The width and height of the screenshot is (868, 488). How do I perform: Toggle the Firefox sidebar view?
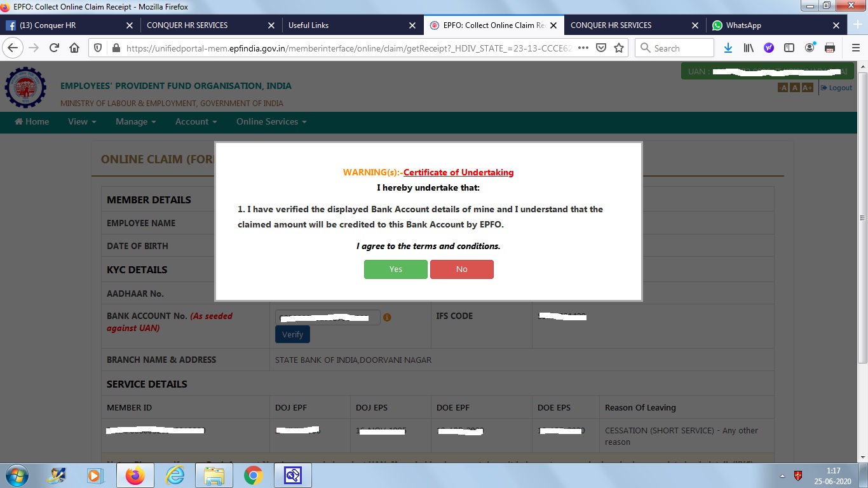[789, 48]
